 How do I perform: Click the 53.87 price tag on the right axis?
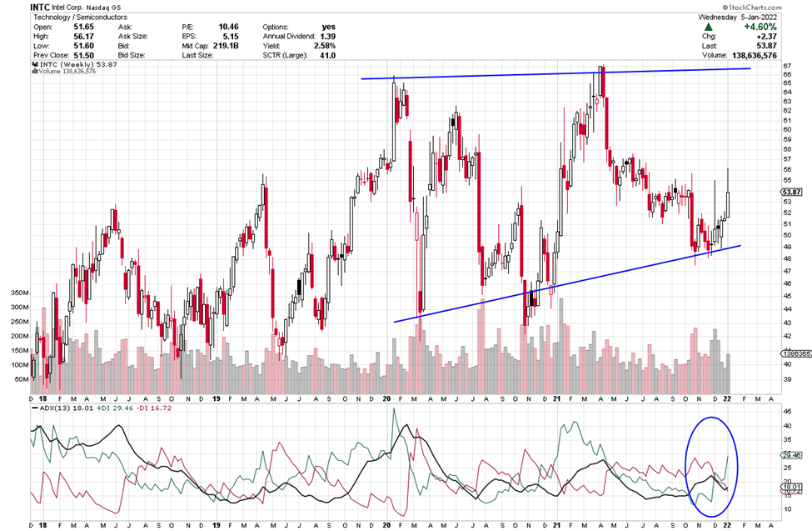click(x=791, y=192)
